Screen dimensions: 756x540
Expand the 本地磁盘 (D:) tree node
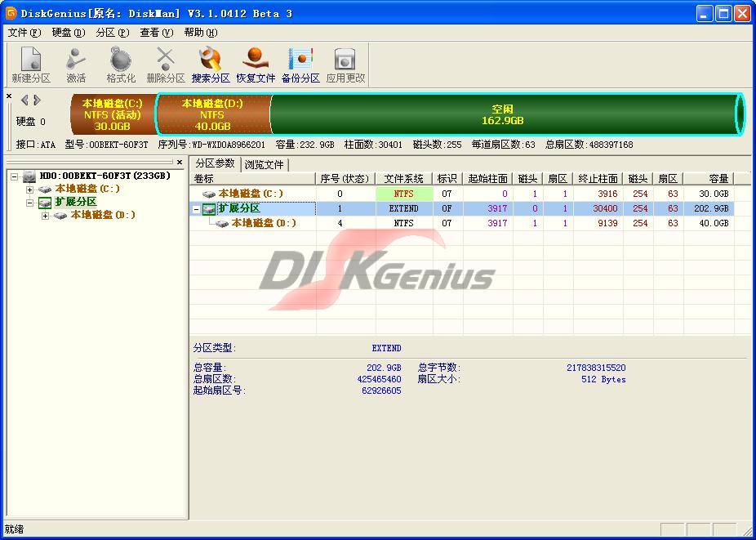pos(46,216)
